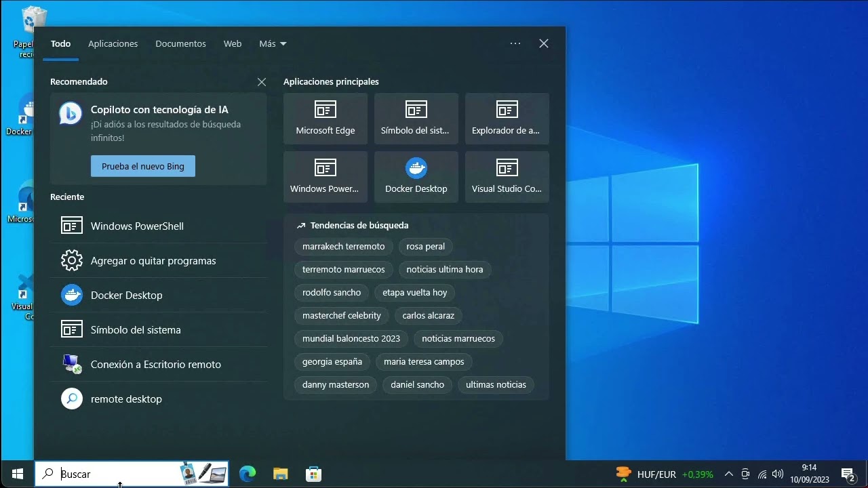Search again for remote desktop
Image resolution: width=868 pixels, height=488 pixels.
[159, 399]
